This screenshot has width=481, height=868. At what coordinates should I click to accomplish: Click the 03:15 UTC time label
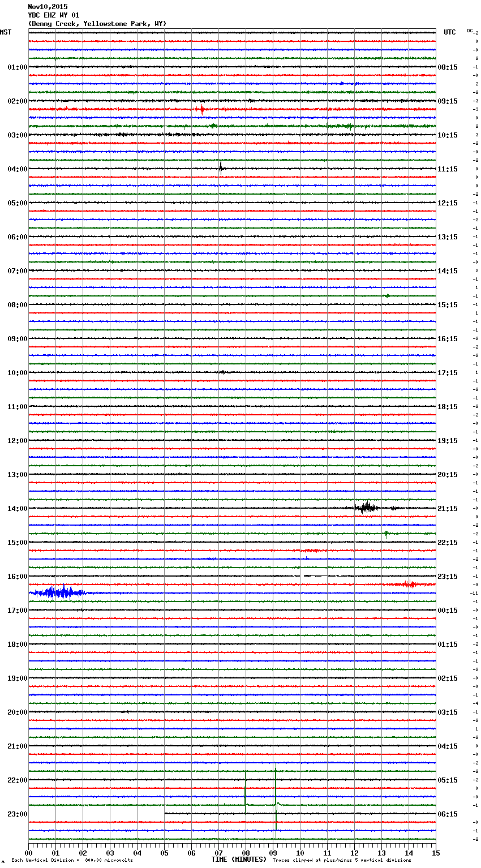pos(448,712)
